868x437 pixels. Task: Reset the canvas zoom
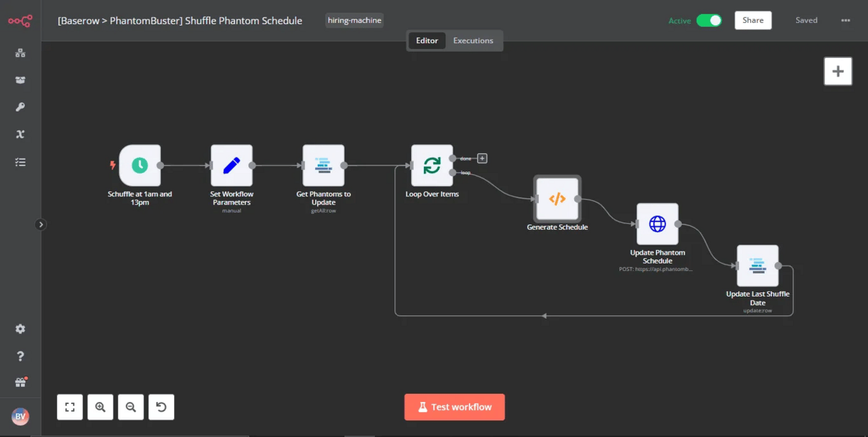[161, 407]
